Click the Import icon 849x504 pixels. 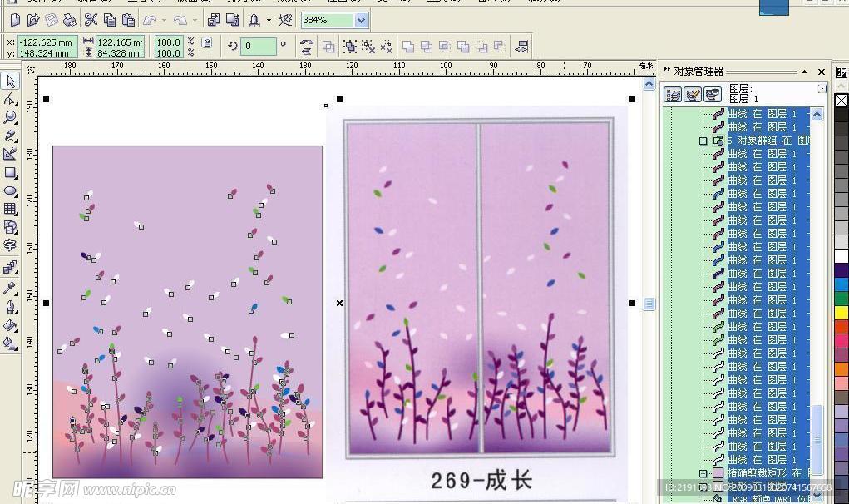(214, 21)
